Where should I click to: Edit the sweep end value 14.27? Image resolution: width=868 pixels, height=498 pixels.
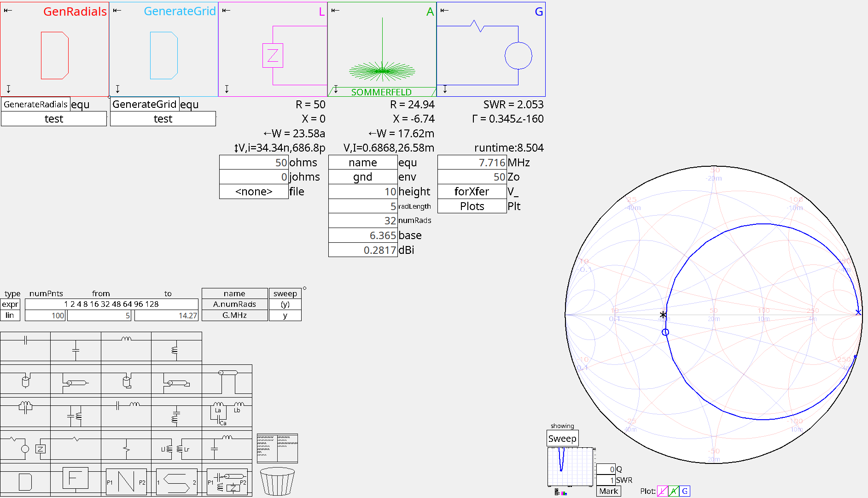click(x=166, y=316)
